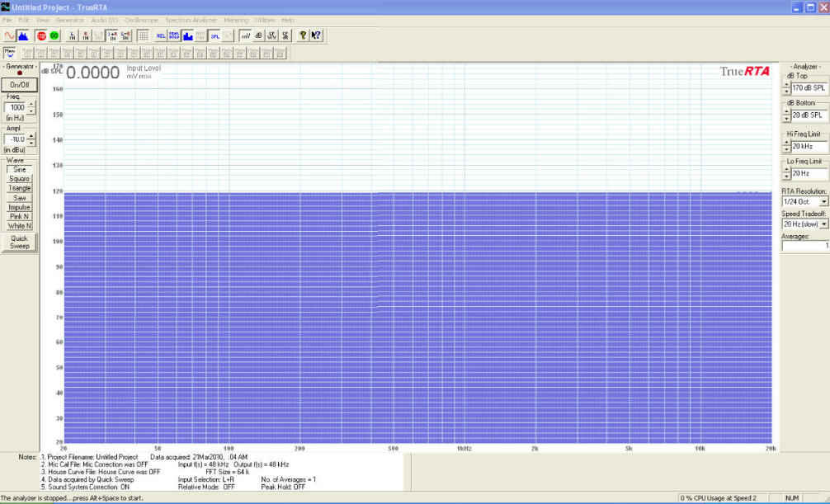Increase dB Top with up arrow
The image size is (830, 504).
(786, 85)
